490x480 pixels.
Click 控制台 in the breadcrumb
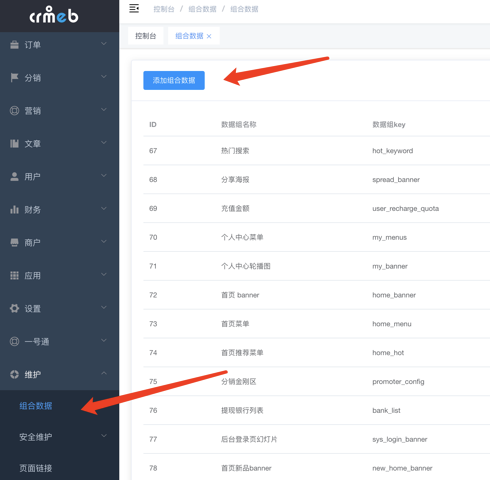coord(164,9)
